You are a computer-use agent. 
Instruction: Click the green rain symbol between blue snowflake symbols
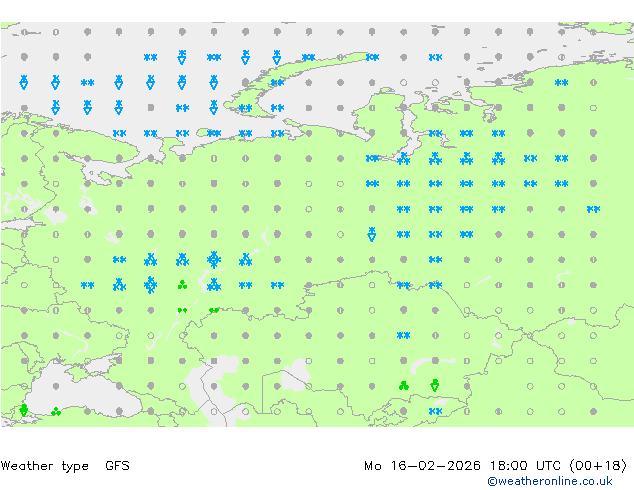(182, 285)
